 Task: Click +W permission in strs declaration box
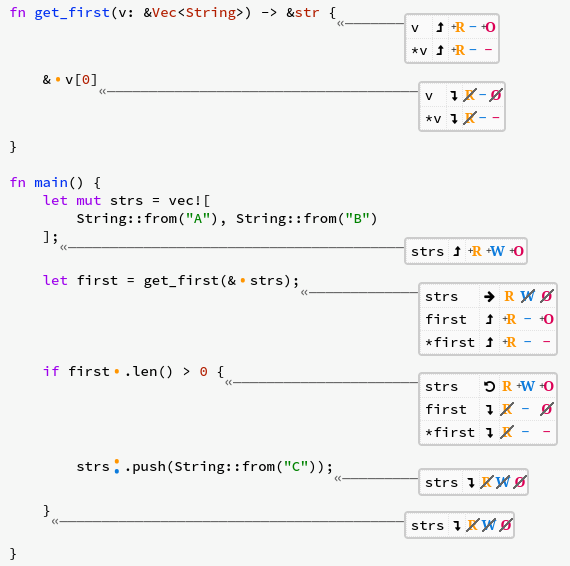pos(495,251)
